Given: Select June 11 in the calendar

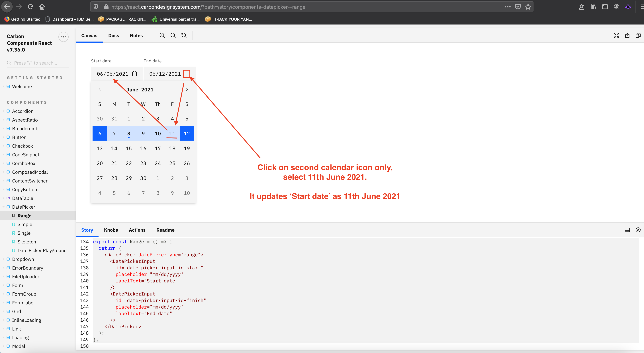Looking at the screenshot, I should coord(172,134).
